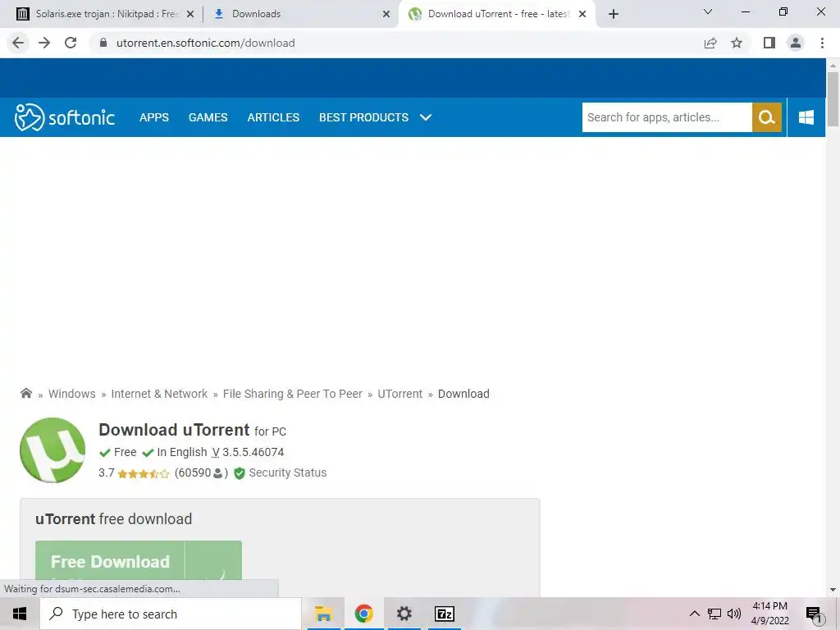840x630 pixels.
Task: Open the UTorrent breadcrumb link
Action: click(400, 394)
